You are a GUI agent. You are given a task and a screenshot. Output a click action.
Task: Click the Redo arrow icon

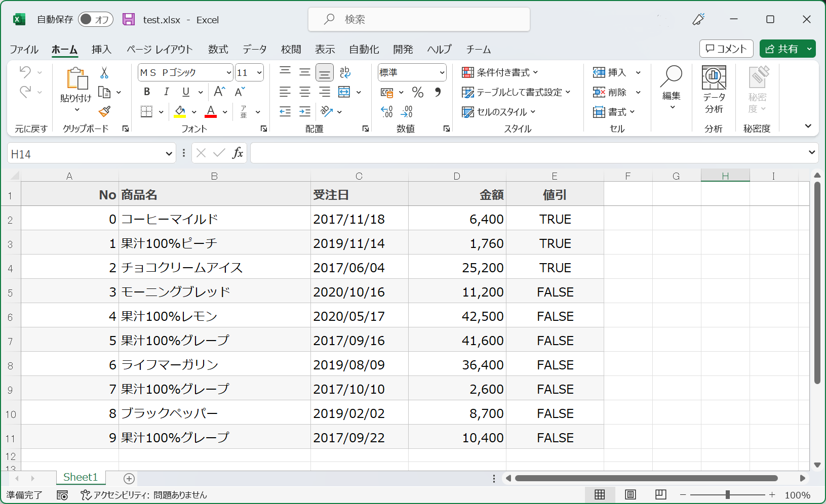(x=25, y=92)
